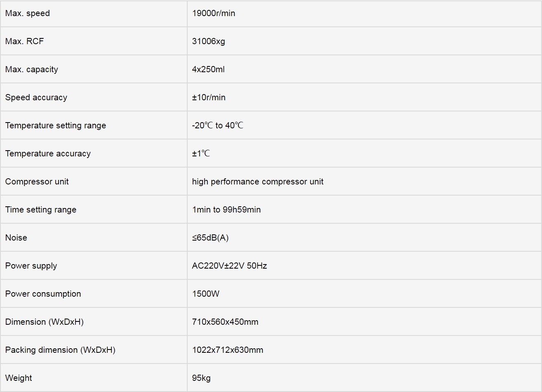Click the 710x560x450mm dimension value
The width and height of the screenshot is (542, 392).
point(225,322)
